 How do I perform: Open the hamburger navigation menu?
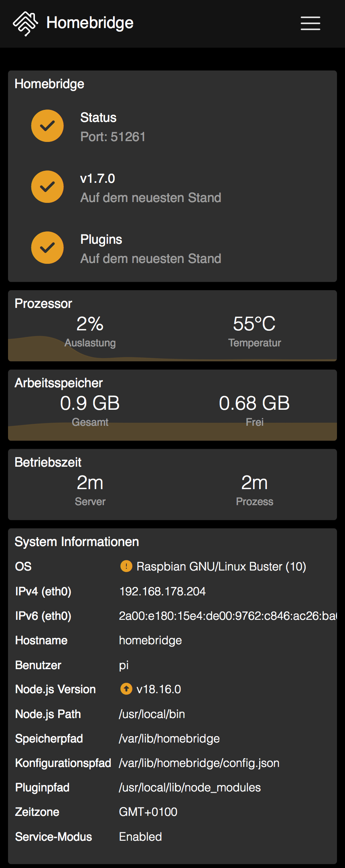[310, 23]
